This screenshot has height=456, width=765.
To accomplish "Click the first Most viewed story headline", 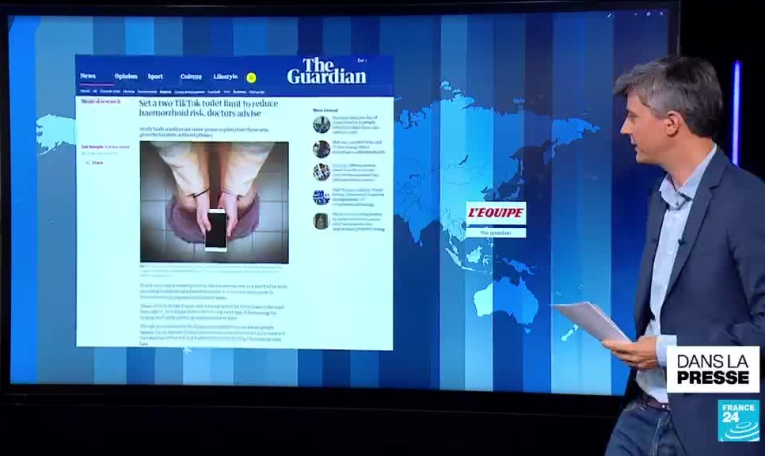I will coord(357,125).
